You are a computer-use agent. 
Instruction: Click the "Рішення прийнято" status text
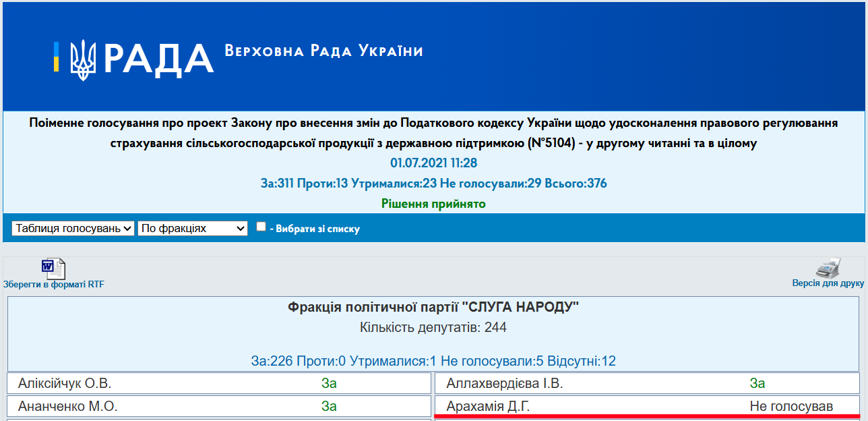click(x=434, y=203)
